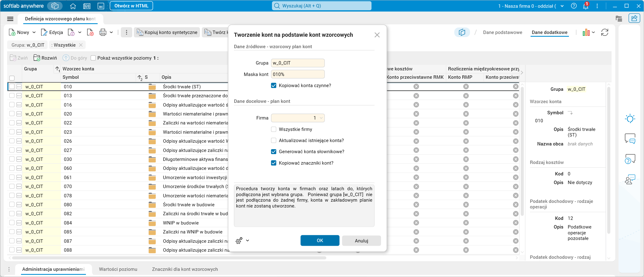644x277 pixels.
Task: Confirm dialog with OK button
Action: point(320,241)
